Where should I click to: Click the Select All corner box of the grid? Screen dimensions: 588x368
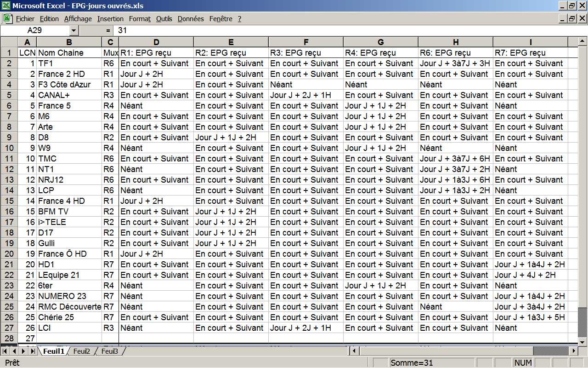pyautogui.click(x=9, y=42)
